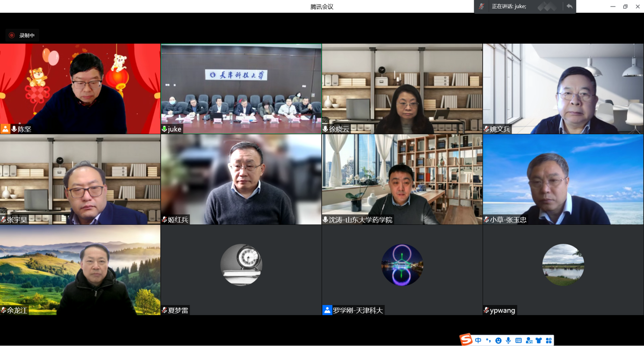Screen dimensions: 644x346
Task: Select 陈坚's video tile
Action: 80,89
